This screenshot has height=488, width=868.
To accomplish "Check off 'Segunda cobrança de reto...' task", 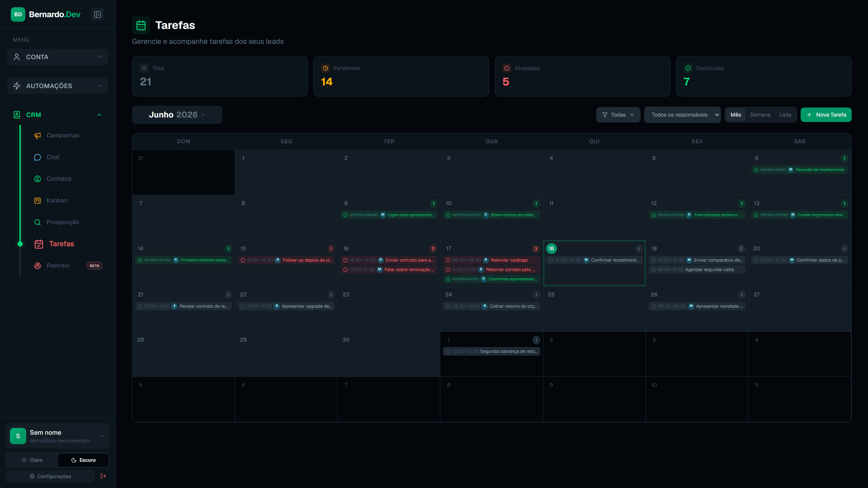I will pyautogui.click(x=448, y=351).
